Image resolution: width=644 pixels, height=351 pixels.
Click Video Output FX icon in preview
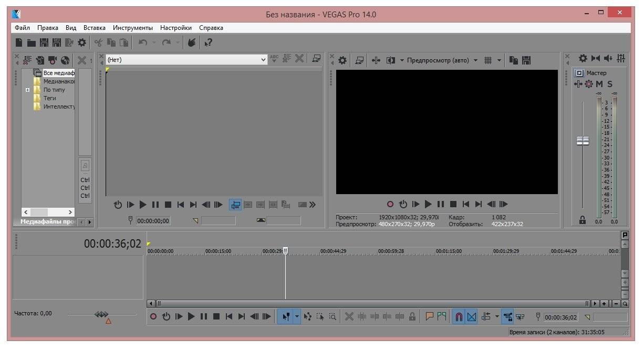(x=376, y=60)
